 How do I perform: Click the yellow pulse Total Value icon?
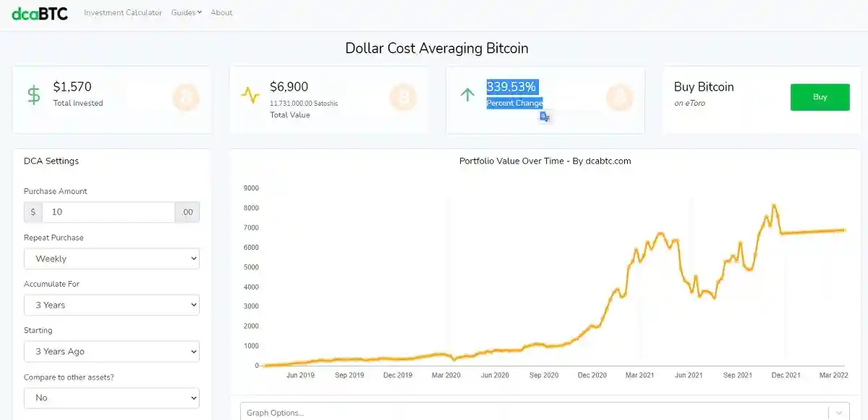pyautogui.click(x=250, y=95)
